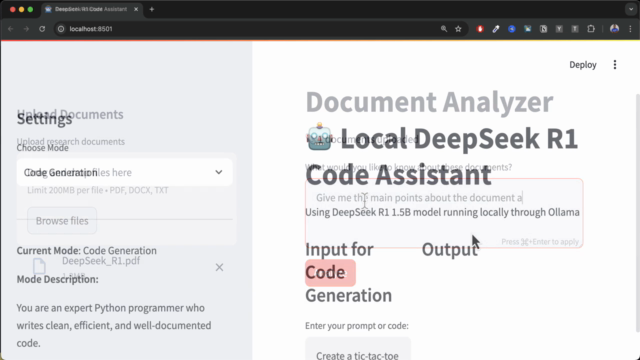The height and width of the screenshot is (360, 640).
Task: Open the Notion-style N extension icon
Action: [544, 29]
